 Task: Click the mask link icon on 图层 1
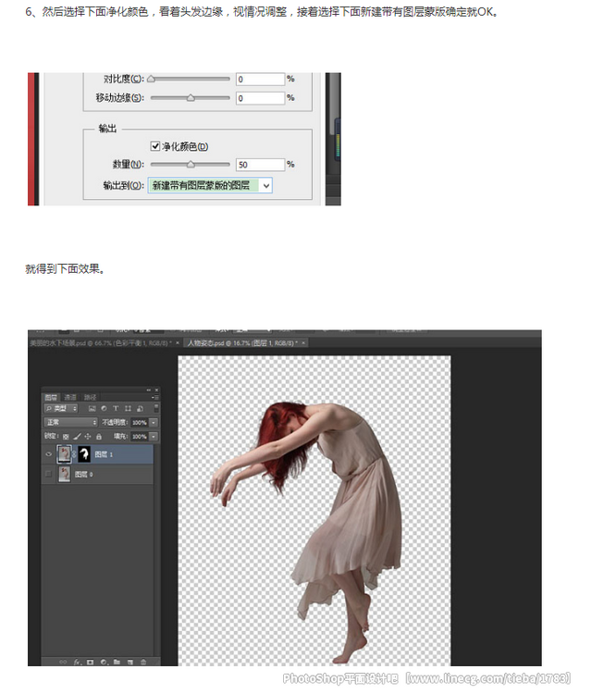coord(74,454)
